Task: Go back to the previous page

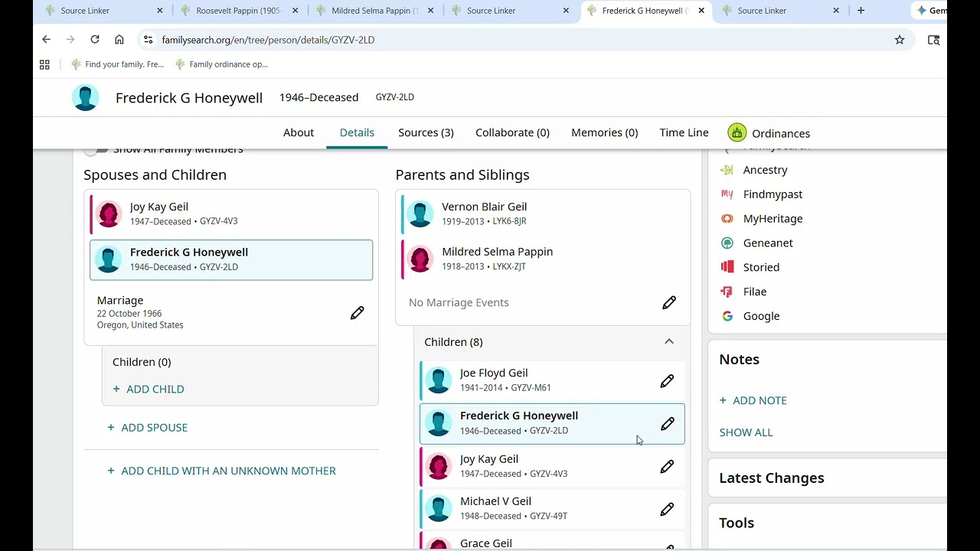Action: click(x=47, y=40)
